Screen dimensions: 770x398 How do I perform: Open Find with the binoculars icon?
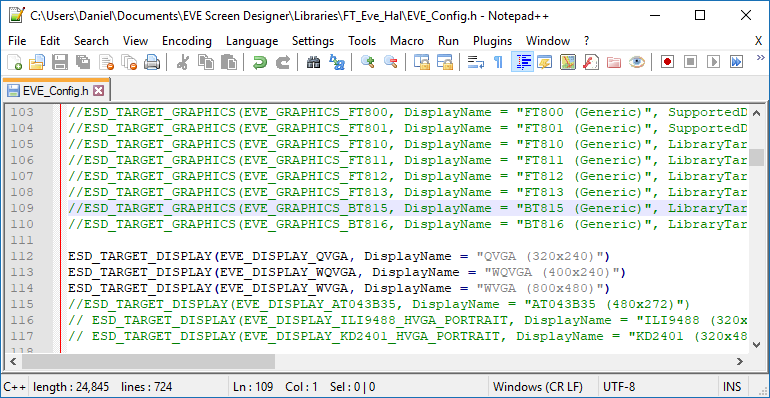click(313, 62)
